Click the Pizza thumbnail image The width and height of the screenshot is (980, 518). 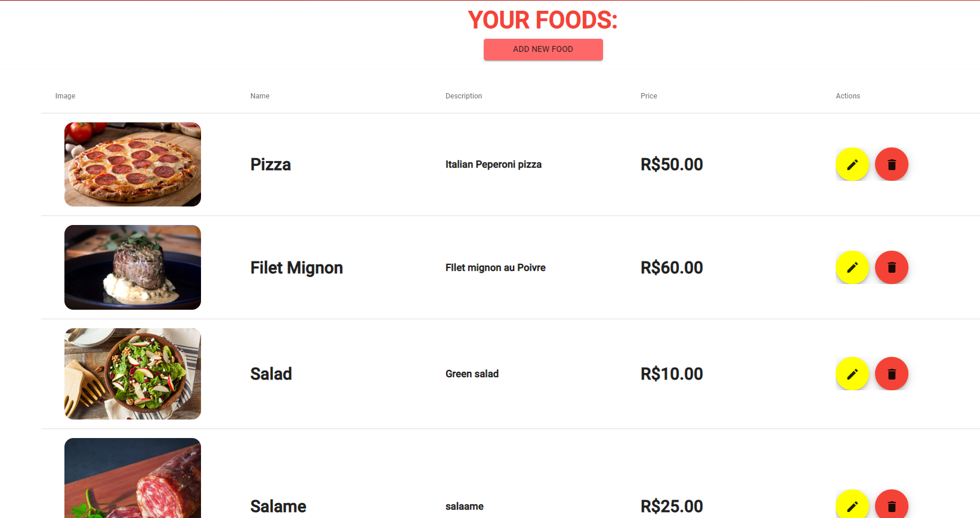132,164
